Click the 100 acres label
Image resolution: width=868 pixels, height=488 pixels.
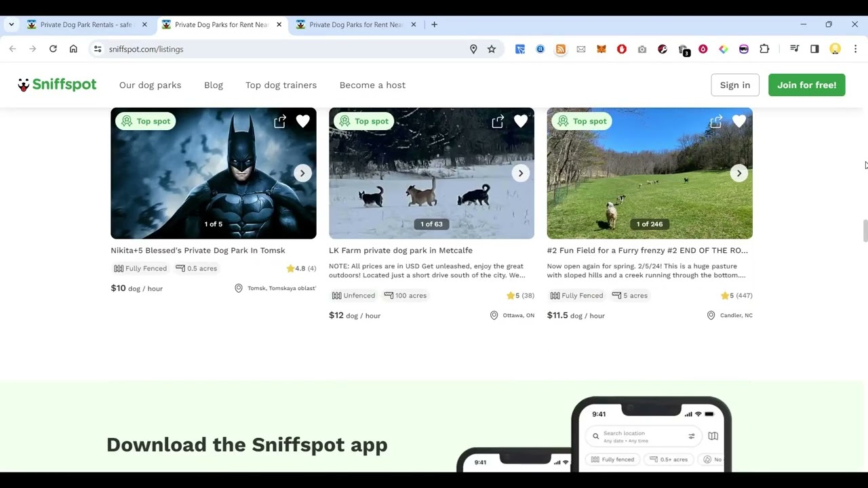click(x=406, y=296)
